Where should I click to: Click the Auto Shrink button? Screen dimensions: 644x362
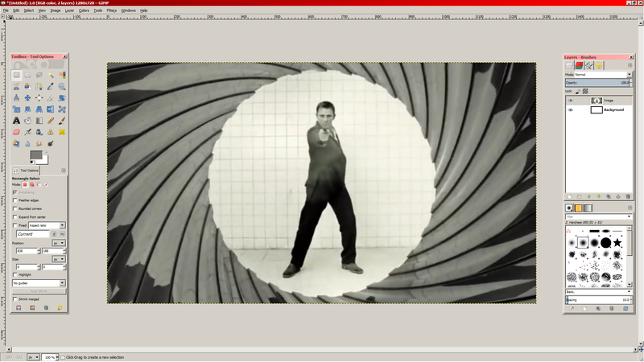pyautogui.click(x=39, y=291)
